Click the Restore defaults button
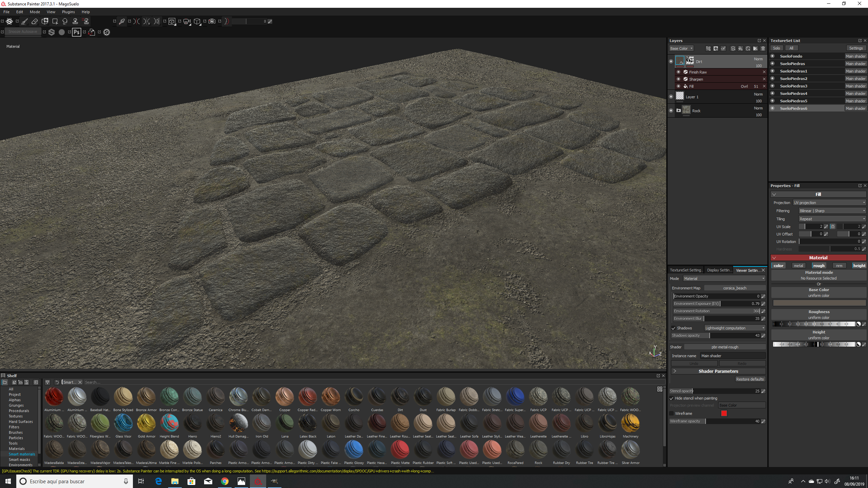This screenshot has width=868, height=488. (750, 379)
